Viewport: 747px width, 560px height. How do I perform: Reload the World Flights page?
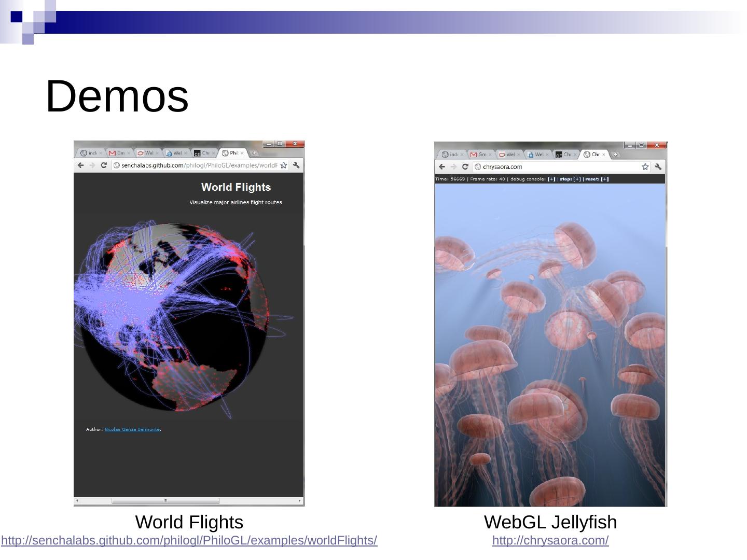pos(104,165)
